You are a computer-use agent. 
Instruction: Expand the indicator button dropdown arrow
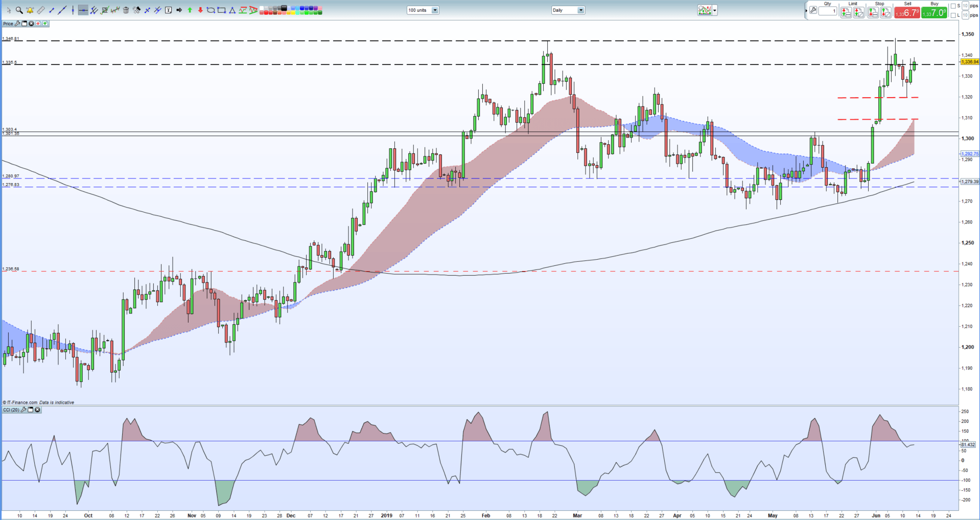[x=715, y=10]
